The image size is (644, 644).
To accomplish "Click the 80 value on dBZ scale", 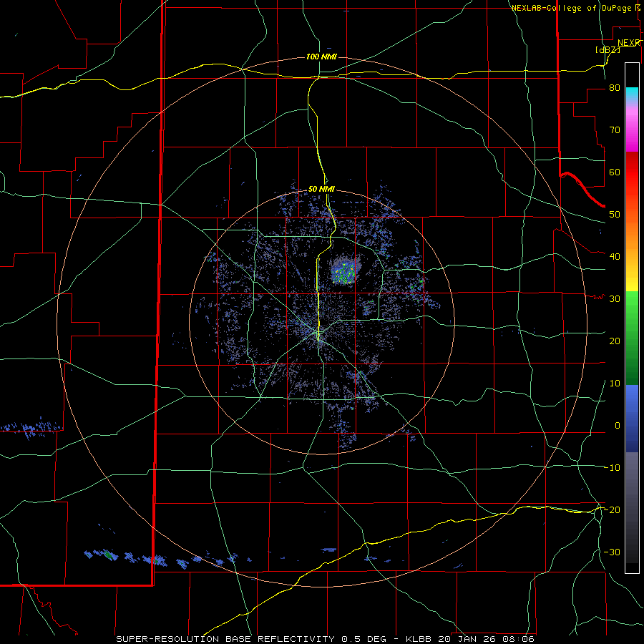I will [x=615, y=88].
